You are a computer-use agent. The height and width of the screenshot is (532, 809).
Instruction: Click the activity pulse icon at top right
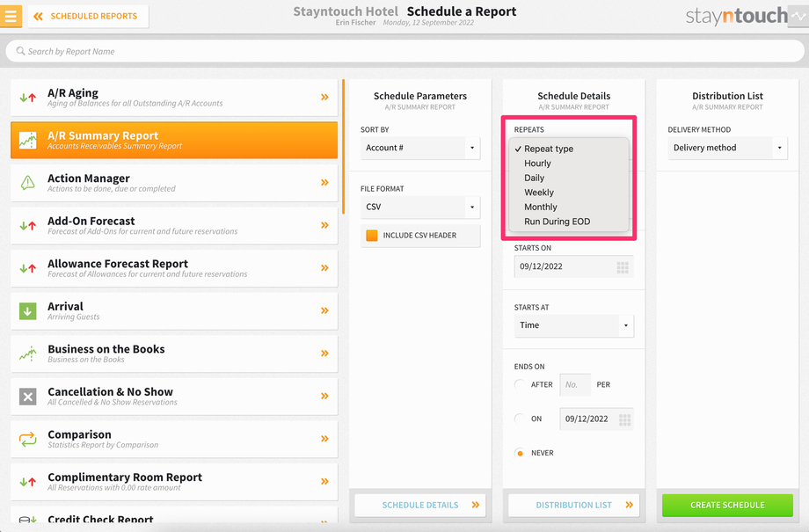pos(798,16)
